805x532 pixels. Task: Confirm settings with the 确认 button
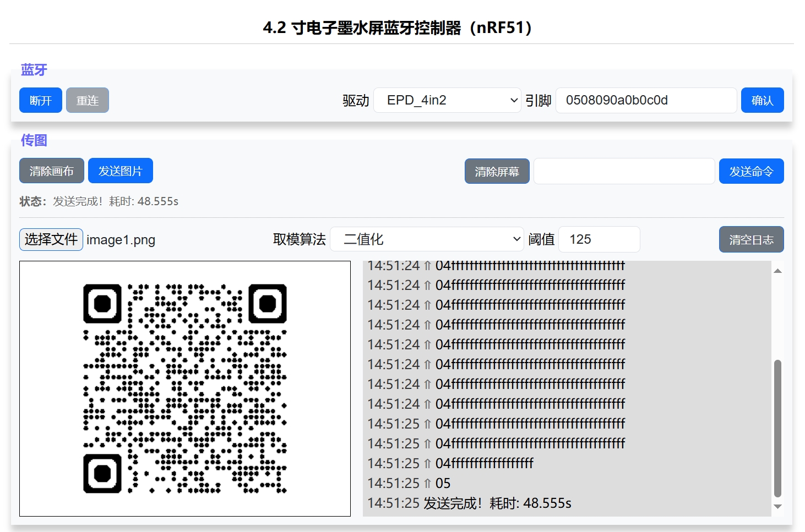coord(762,100)
